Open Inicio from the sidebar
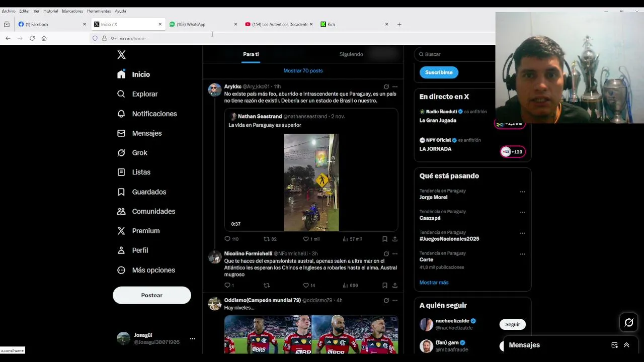The width and height of the screenshot is (644, 362). coord(133,74)
